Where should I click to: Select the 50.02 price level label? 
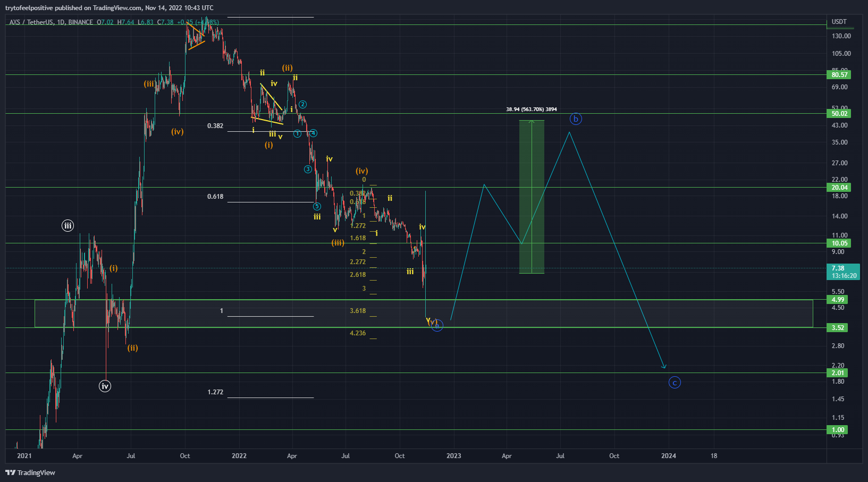pyautogui.click(x=839, y=114)
